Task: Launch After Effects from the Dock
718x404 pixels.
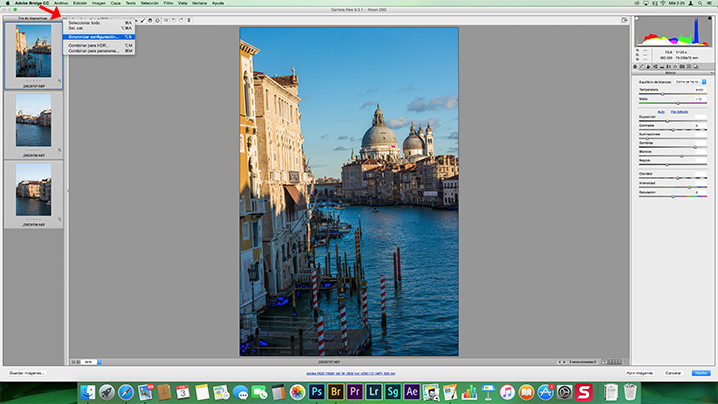Action: [x=412, y=392]
